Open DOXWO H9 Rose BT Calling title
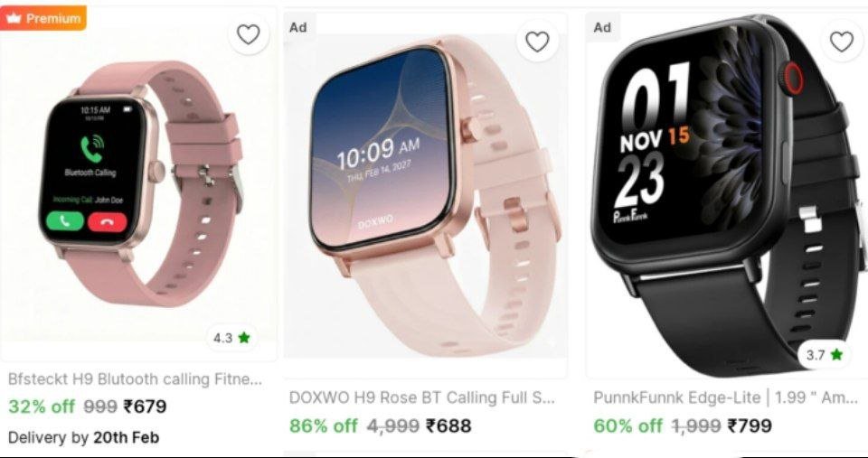Image resolution: width=868 pixels, height=458 pixels. (421, 397)
